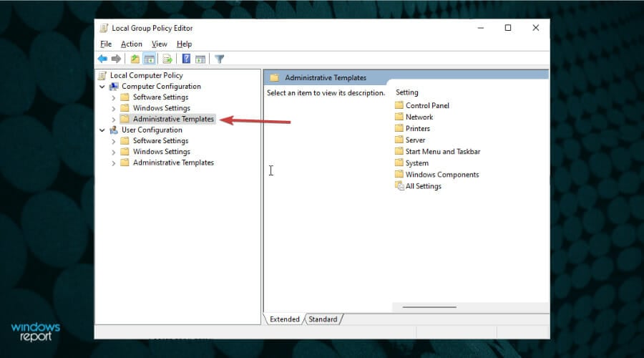Minimize the Local Group Policy Editor window
Screen dimensions: 644x358
pos(481,28)
